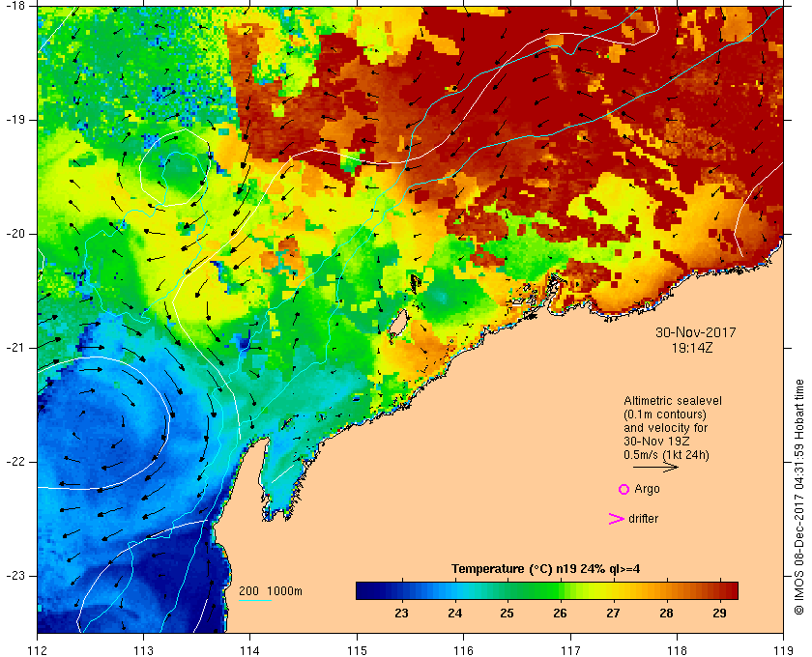Click the colorbar tick label 23
Screen dimensions: 812x657
(x=401, y=614)
